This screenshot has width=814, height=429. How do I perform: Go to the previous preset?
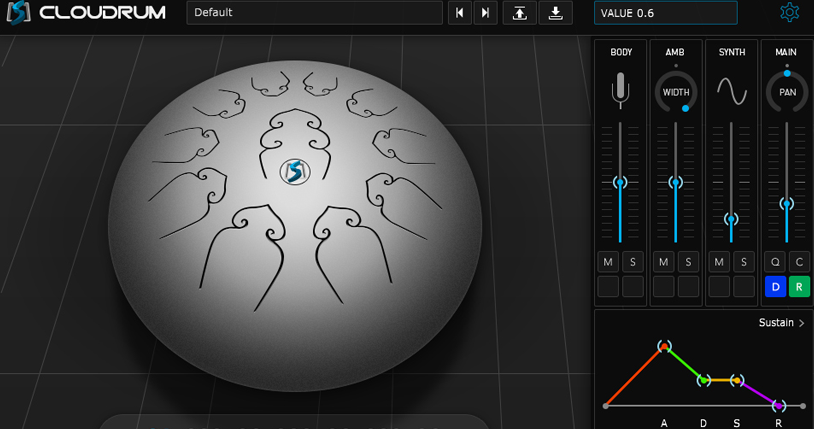point(459,13)
